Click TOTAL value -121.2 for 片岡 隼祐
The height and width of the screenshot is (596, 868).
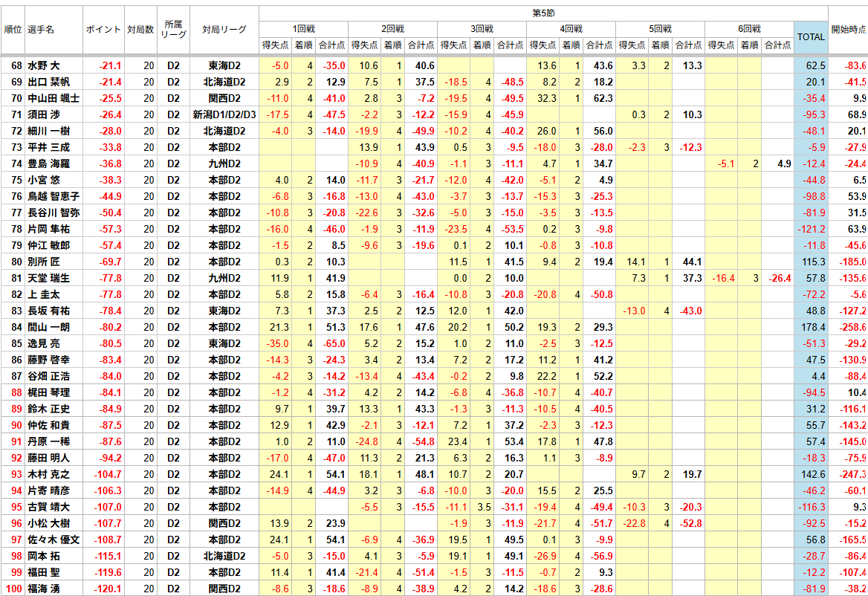click(x=811, y=229)
